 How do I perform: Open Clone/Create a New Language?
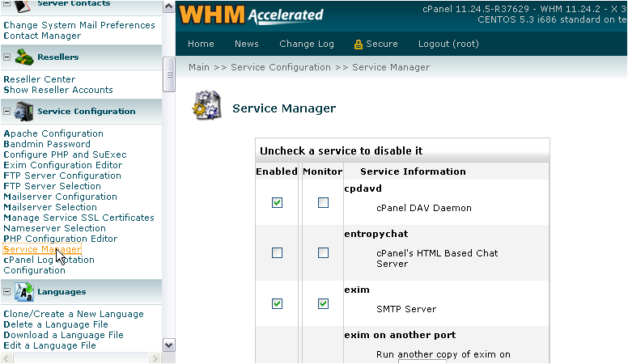click(x=74, y=314)
